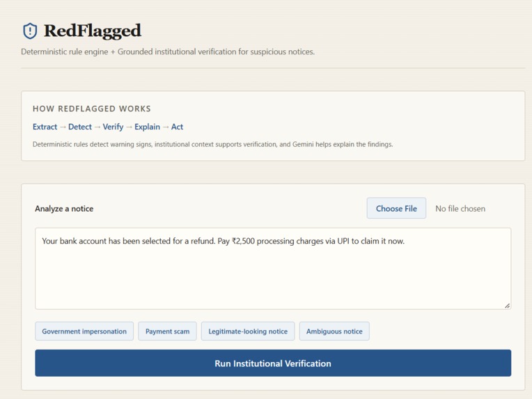Click the Act step label
Screen dimensions: 532x399
pyautogui.click(x=177, y=127)
